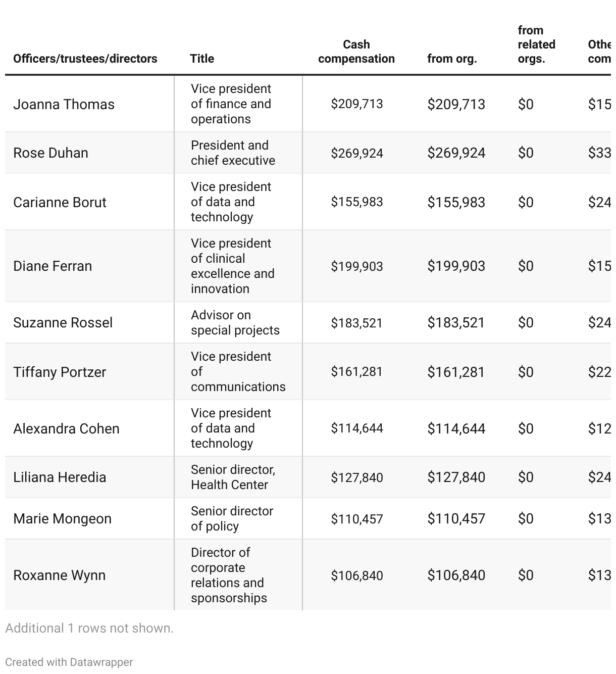The image size is (616, 674).
Task: Click Carianne Borut's cash compensation $155,983
Action: 357,202
